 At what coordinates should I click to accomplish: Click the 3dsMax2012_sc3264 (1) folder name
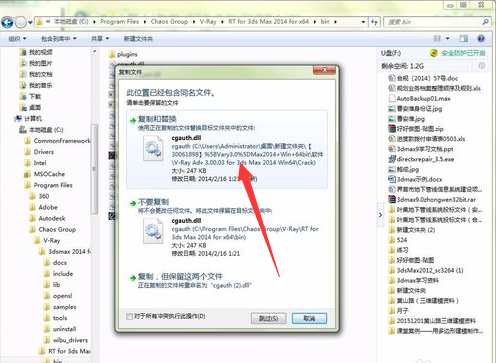(x=430, y=270)
